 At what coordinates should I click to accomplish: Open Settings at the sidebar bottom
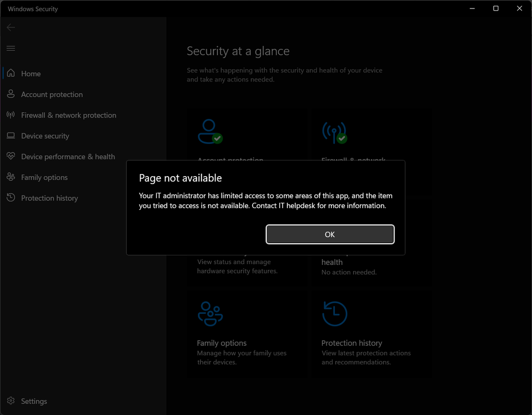point(34,401)
